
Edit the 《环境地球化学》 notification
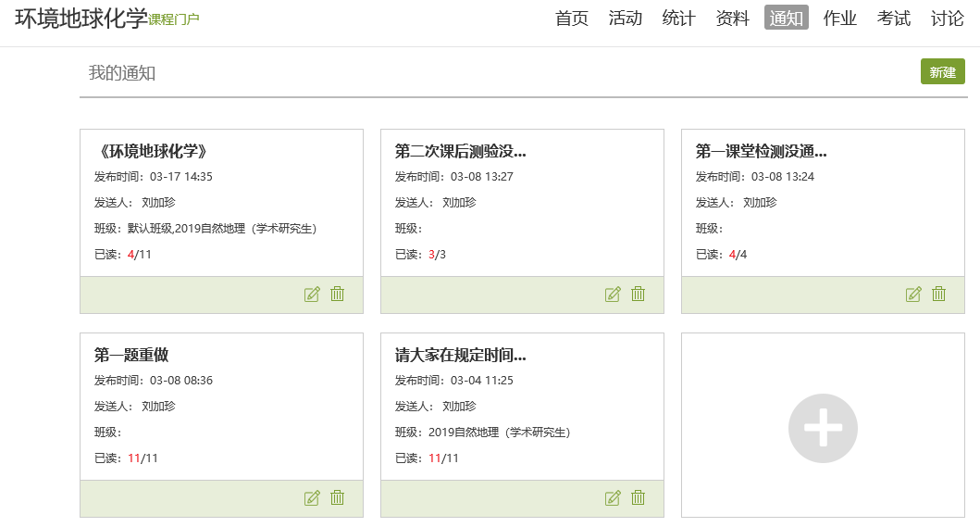[312, 295]
